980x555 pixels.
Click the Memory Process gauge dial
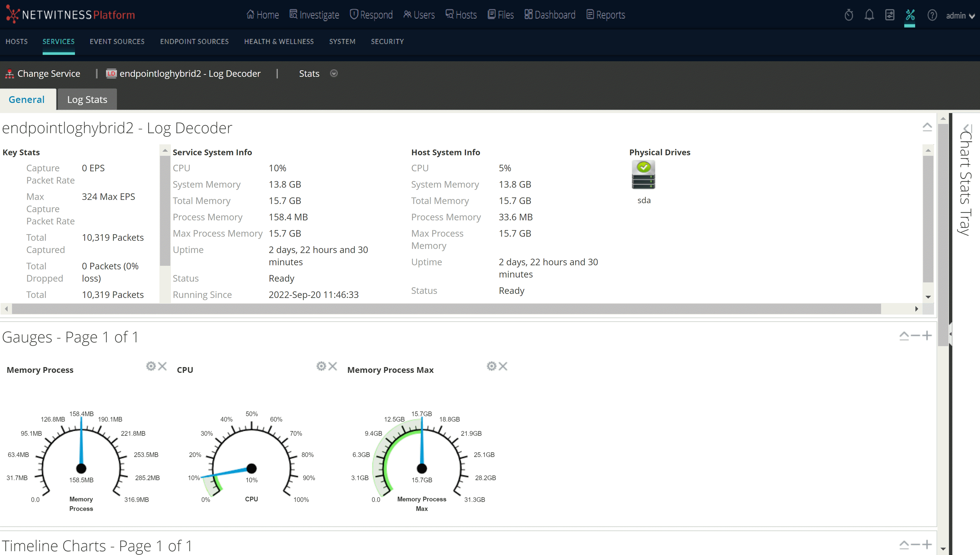[x=81, y=461]
